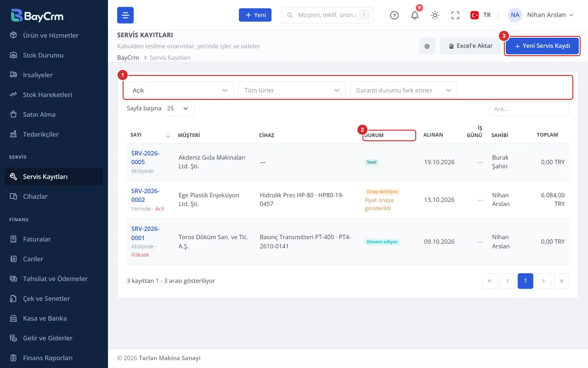Click the NA user avatar
This screenshot has width=588, height=368.
pyautogui.click(x=515, y=15)
